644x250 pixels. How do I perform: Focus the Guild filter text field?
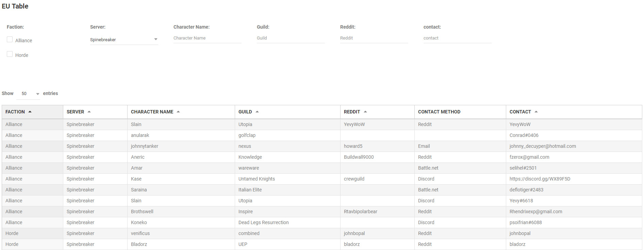tap(291, 38)
